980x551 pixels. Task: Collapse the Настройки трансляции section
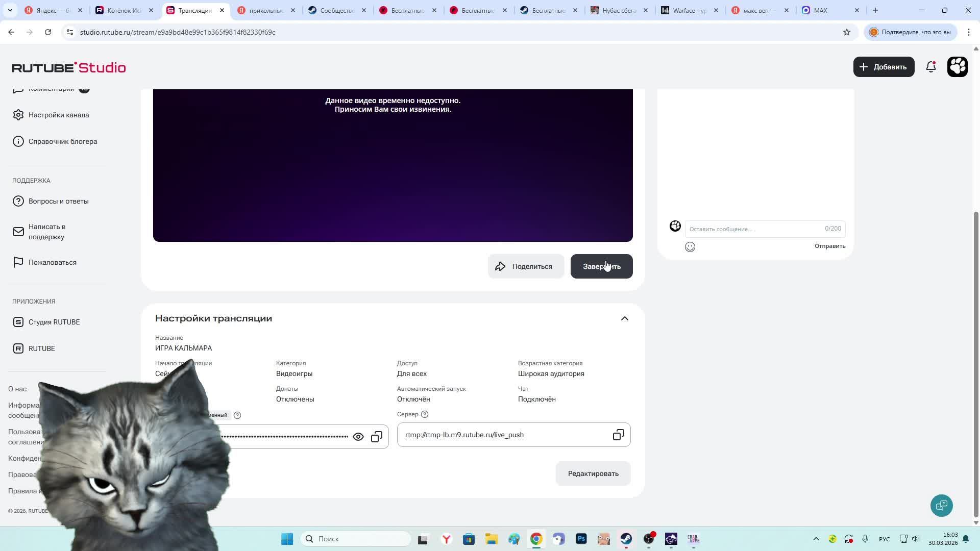pos(624,318)
